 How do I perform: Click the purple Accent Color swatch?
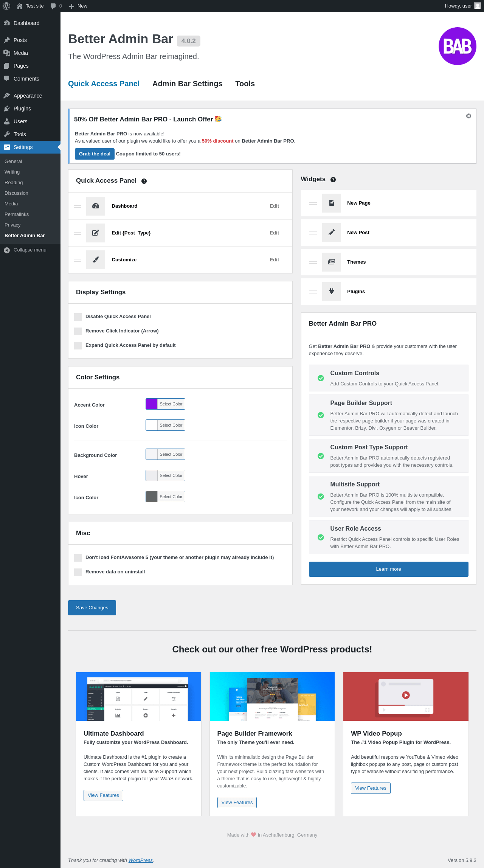pos(152,404)
